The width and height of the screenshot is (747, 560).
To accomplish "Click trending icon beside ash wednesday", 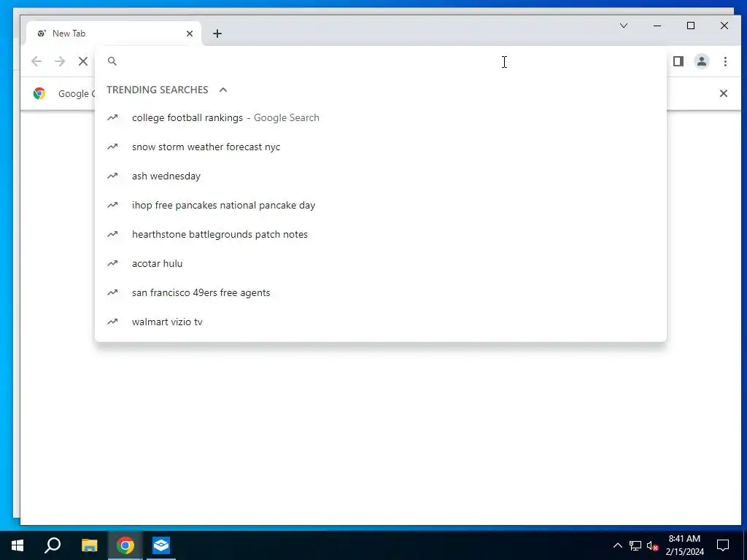I will coord(112,176).
